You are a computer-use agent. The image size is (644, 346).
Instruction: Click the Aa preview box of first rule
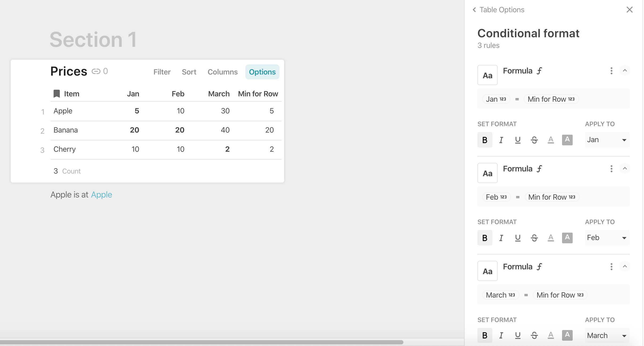(x=487, y=75)
